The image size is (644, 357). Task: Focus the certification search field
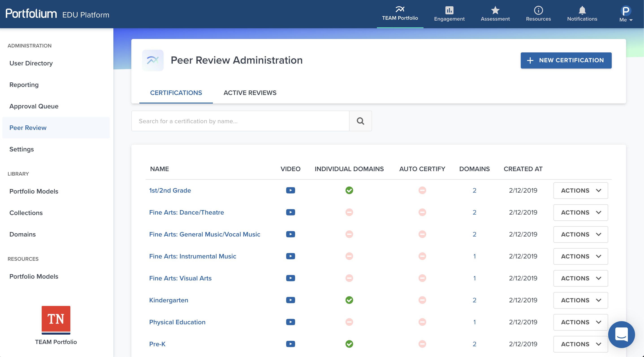240,121
